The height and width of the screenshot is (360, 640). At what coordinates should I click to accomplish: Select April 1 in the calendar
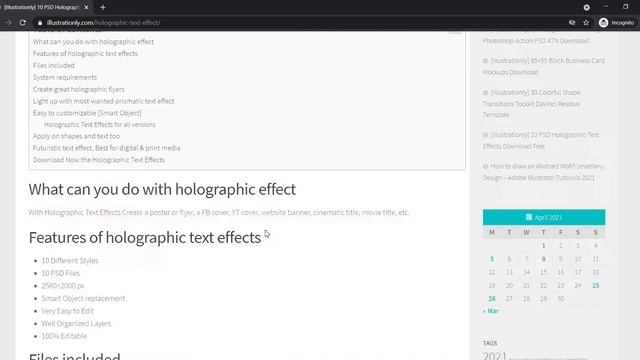click(x=543, y=245)
